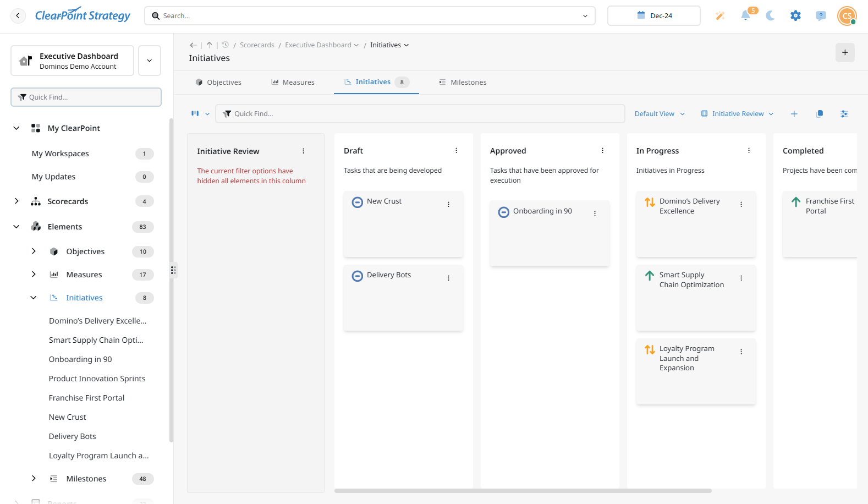Viewport: 868px width, 504px height.
Task: Open Franchise First Portal in sidebar
Action: coord(87,398)
